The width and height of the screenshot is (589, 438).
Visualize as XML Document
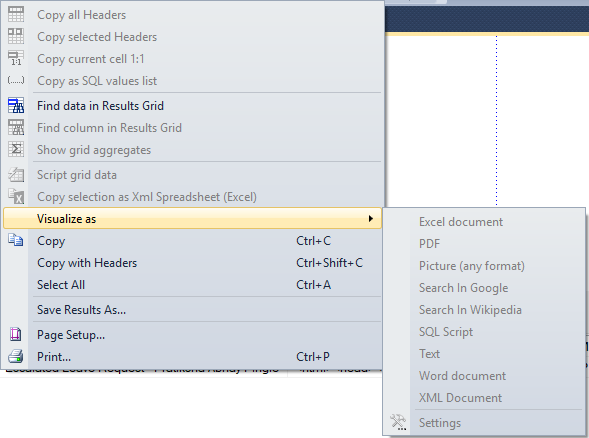484,397
